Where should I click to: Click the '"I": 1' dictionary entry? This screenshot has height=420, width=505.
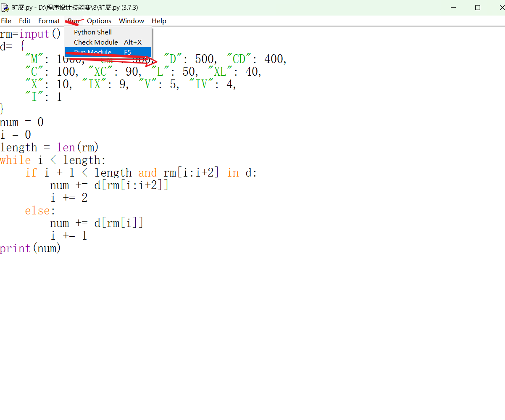click(44, 97)
